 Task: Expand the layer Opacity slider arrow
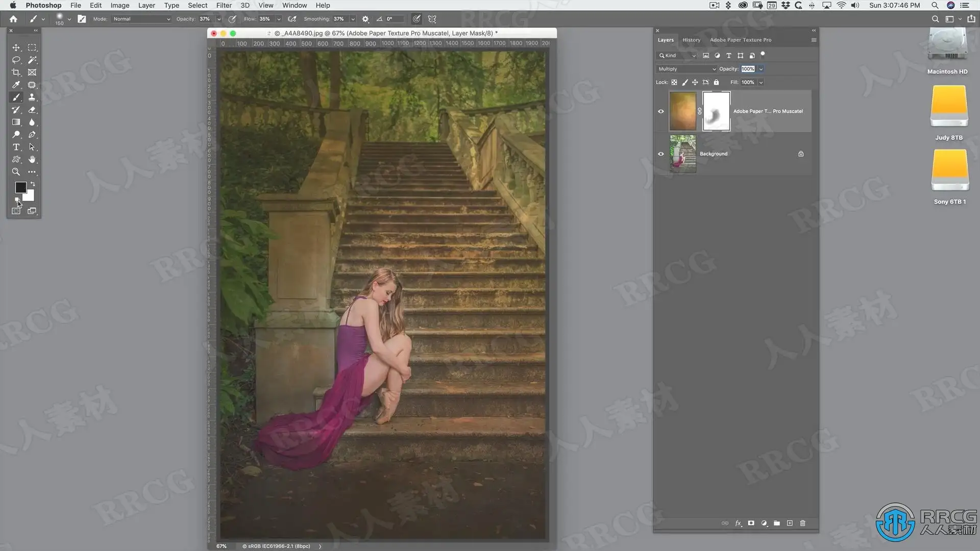761,69
